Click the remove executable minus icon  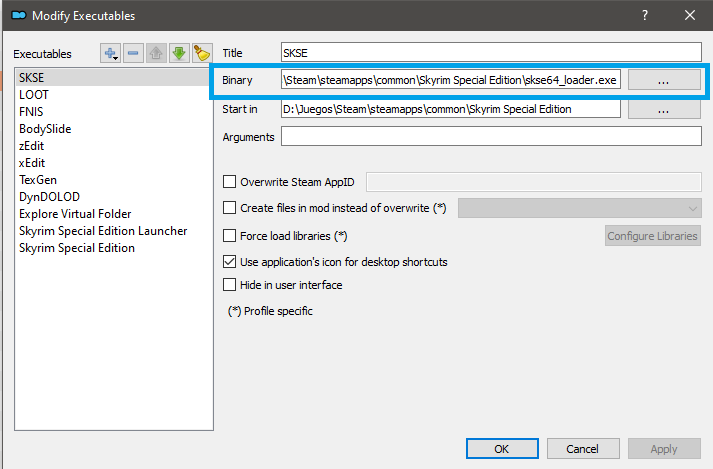[x=133, y=53]
